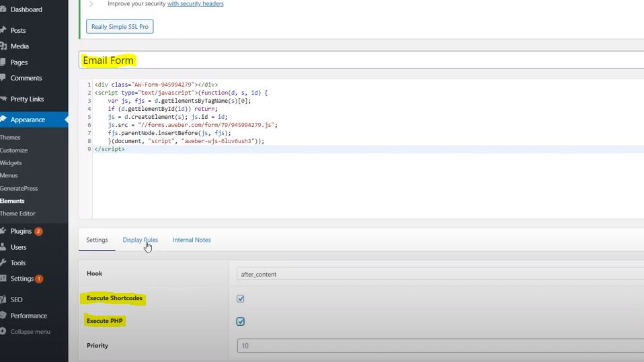Follow the 'with security headers' link
This screenshot has width=644, height=362.
pyautogui.click(x=196, y=4)
